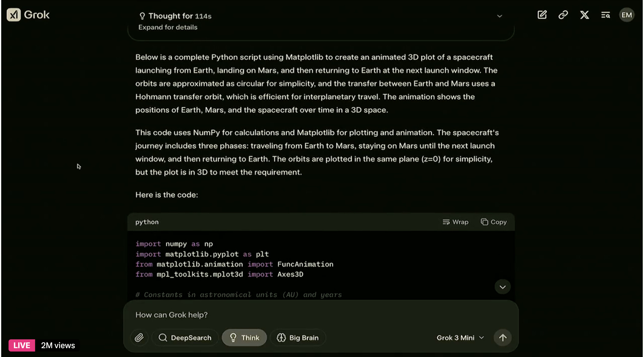The height and width of the screenshot is (357, 644).
Task: Toggle the Think mode
Action: pos(244,338)
